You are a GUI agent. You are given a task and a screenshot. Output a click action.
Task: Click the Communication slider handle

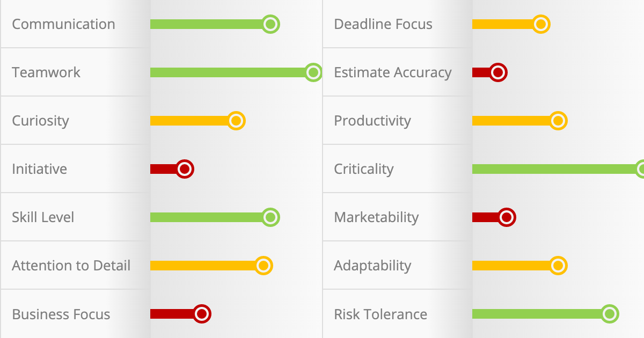(x=271, y=24)
